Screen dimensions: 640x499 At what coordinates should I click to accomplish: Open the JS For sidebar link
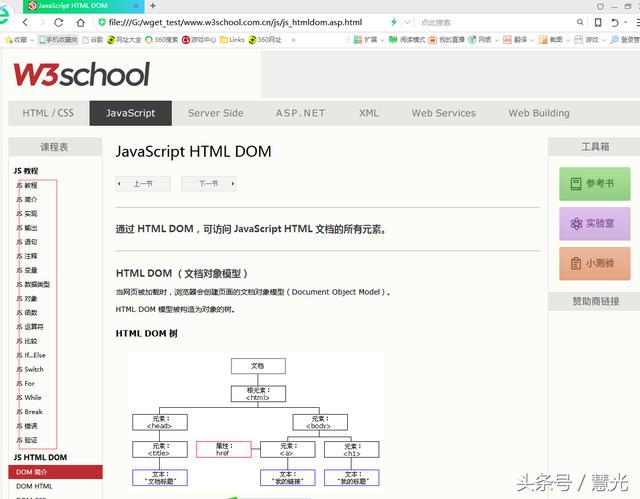point(25,384)
